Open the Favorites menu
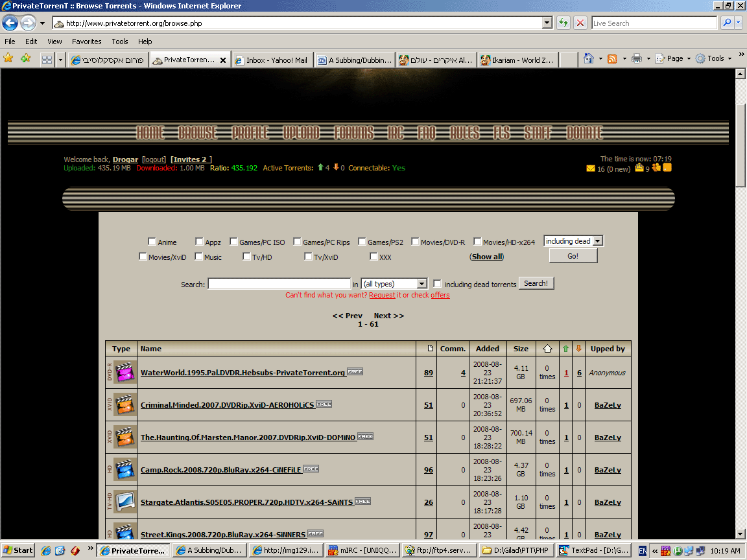747x560 pixels. (x=86, y=41)
